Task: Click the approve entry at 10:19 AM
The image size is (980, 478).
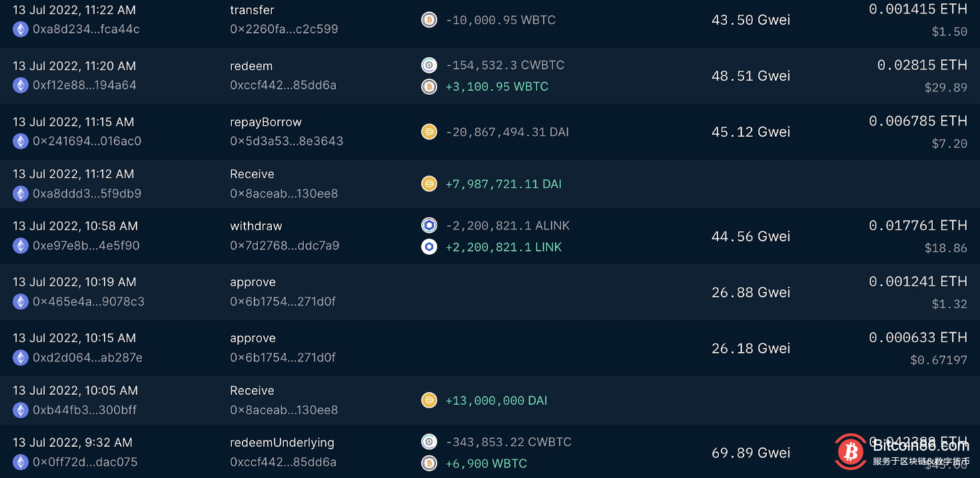Action: [x=252, y=281]
